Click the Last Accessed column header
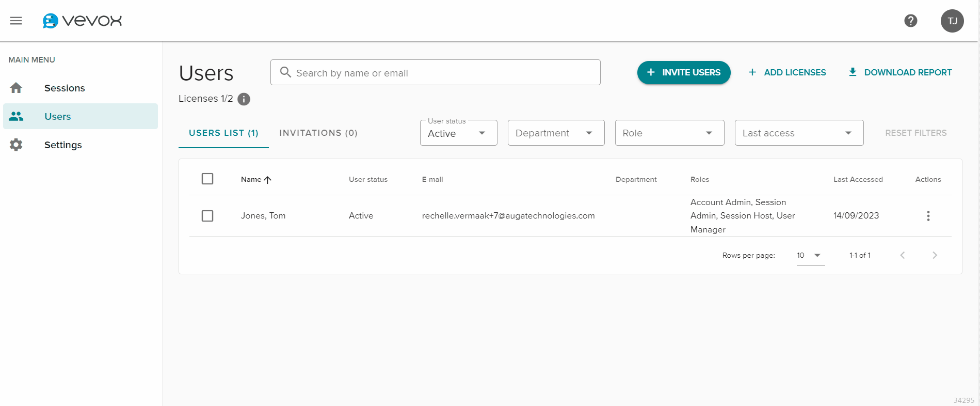980x406 pixels. point(858,180)
